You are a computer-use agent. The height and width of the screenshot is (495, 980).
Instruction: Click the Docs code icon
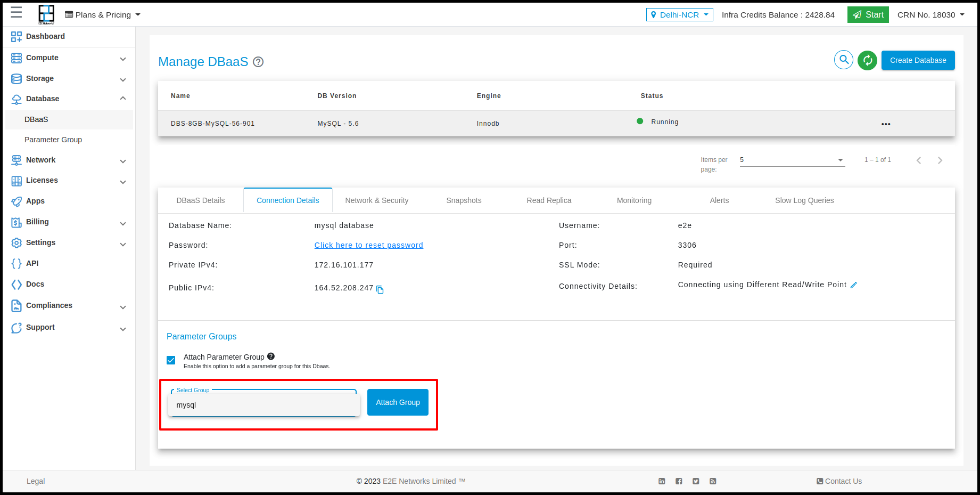(17, 285)
